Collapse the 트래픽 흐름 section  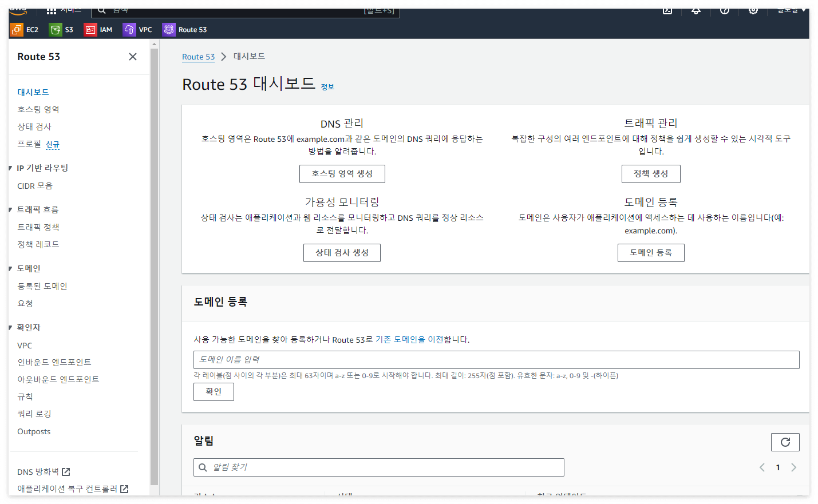click(x=11, y=210)
